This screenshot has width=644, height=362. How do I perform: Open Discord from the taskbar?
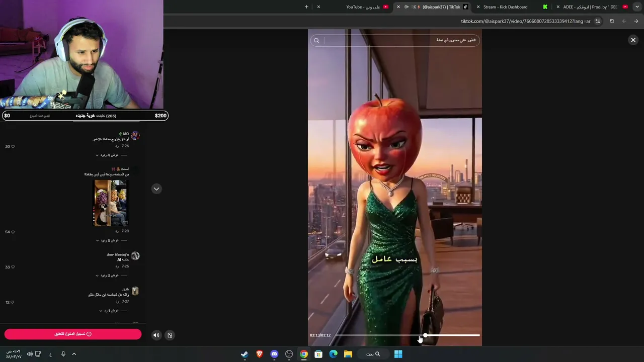click(x=274, y=354)
